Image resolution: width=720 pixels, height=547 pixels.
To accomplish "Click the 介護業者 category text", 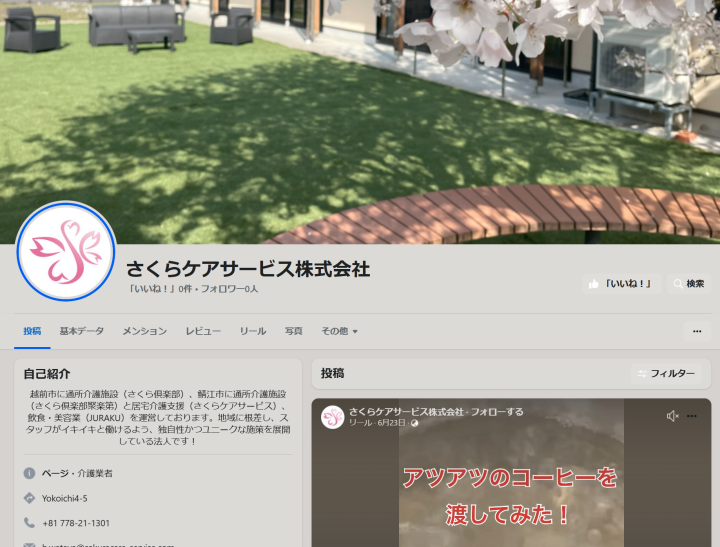I will [95, 474].
